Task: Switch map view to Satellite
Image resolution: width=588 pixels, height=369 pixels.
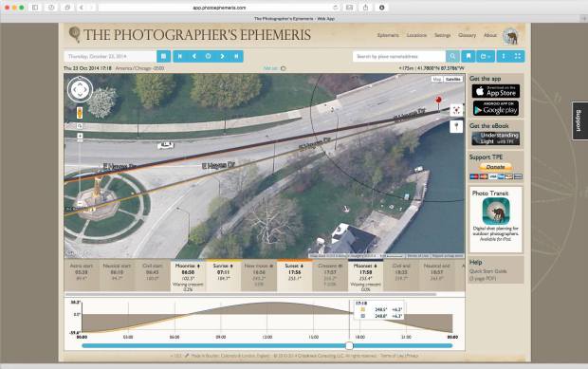Action: [x=453, y=79]
